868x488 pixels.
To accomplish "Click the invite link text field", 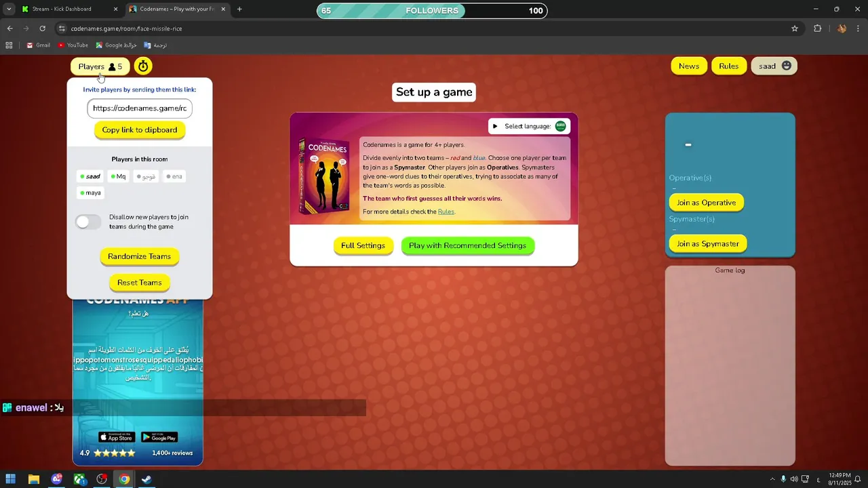I will (140, 108).
